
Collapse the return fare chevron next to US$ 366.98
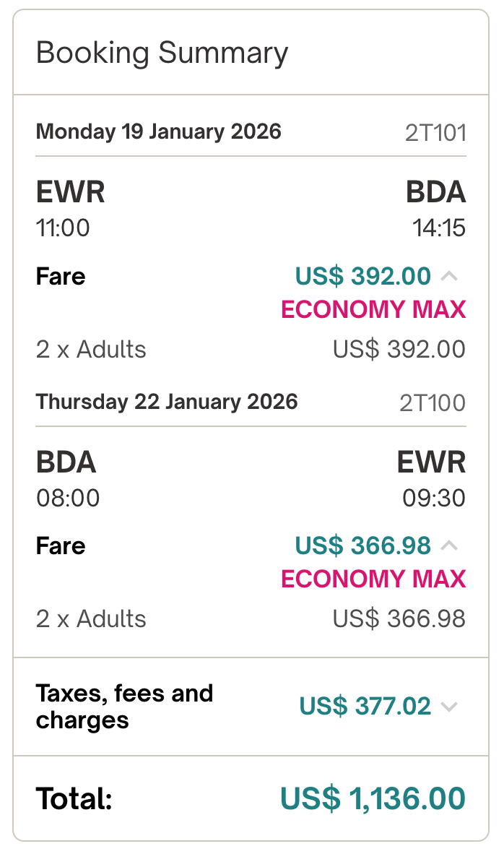point(449,545)
